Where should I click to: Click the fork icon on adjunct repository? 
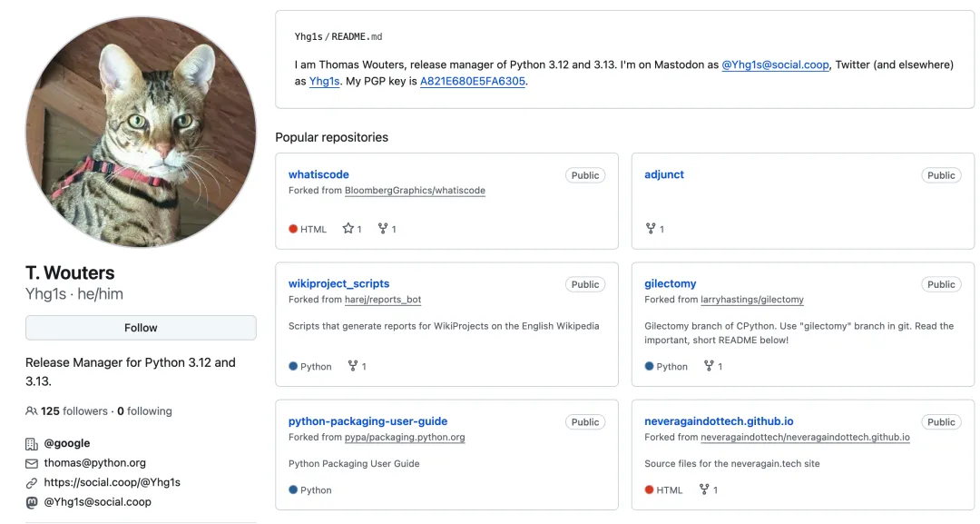650,229
